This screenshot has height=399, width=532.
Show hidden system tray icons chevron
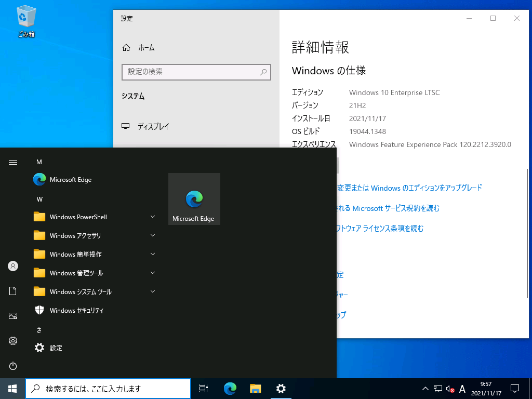click(x=425, y=389)
